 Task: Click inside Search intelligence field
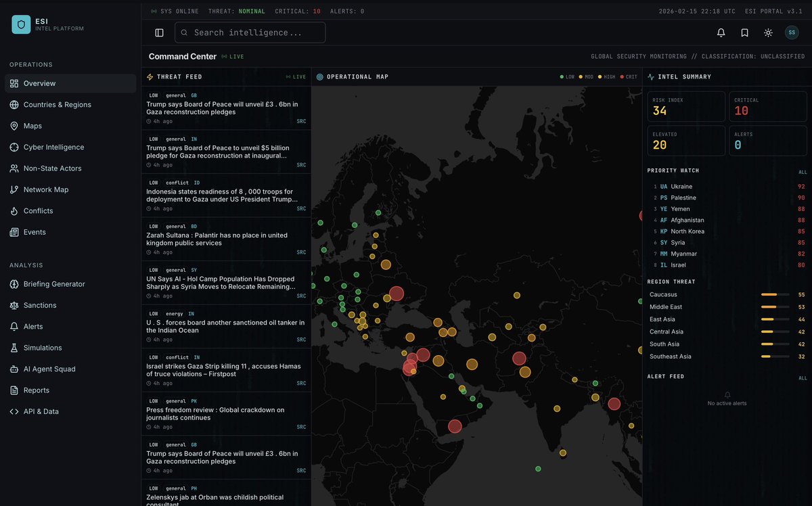coord(250,32)
